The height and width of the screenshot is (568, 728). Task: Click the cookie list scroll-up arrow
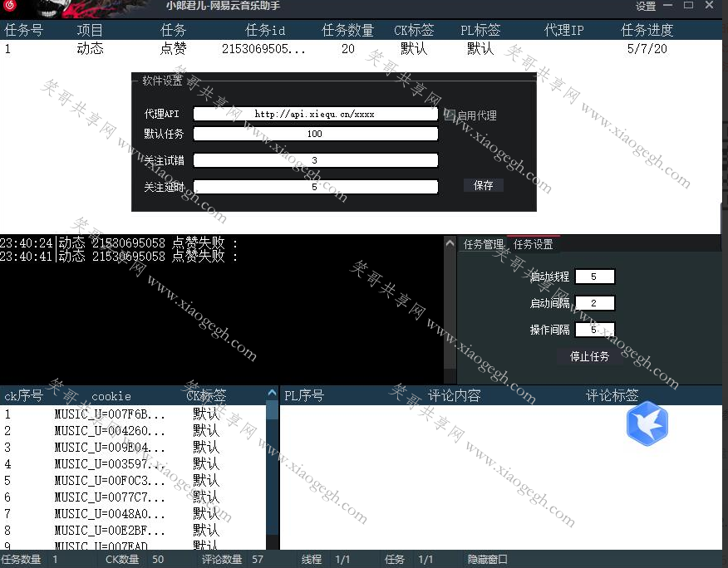pyautogui.click(x=273, y=393)
